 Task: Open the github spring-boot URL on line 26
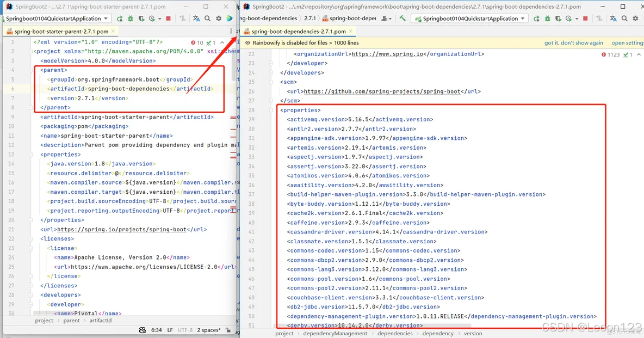tap(382, 91)
